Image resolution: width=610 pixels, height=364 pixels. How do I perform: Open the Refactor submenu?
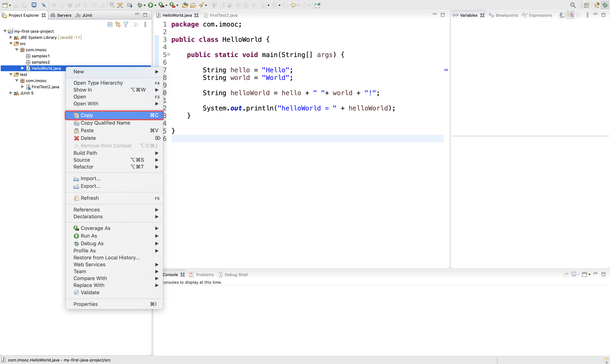pos(114,167)
